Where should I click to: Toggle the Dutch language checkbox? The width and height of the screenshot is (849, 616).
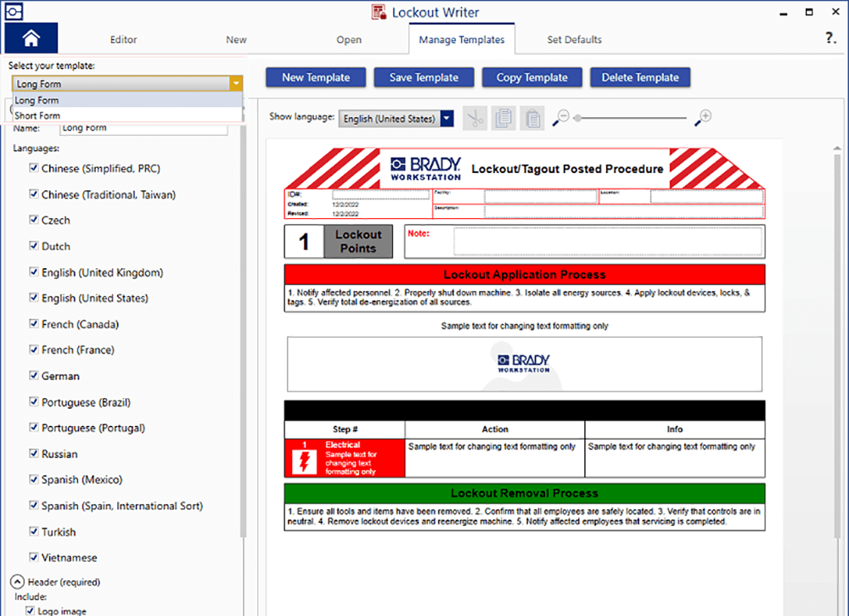pos(34,246)
